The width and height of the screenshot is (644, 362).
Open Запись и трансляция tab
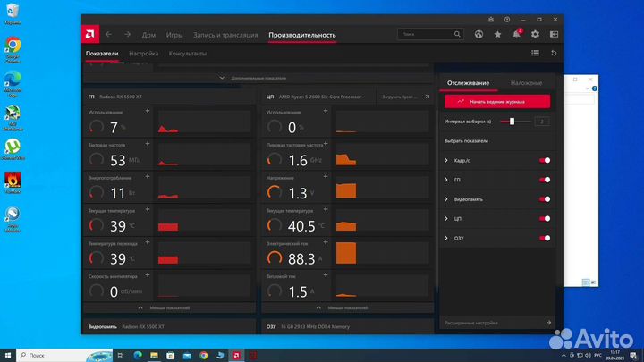(225, 35)
